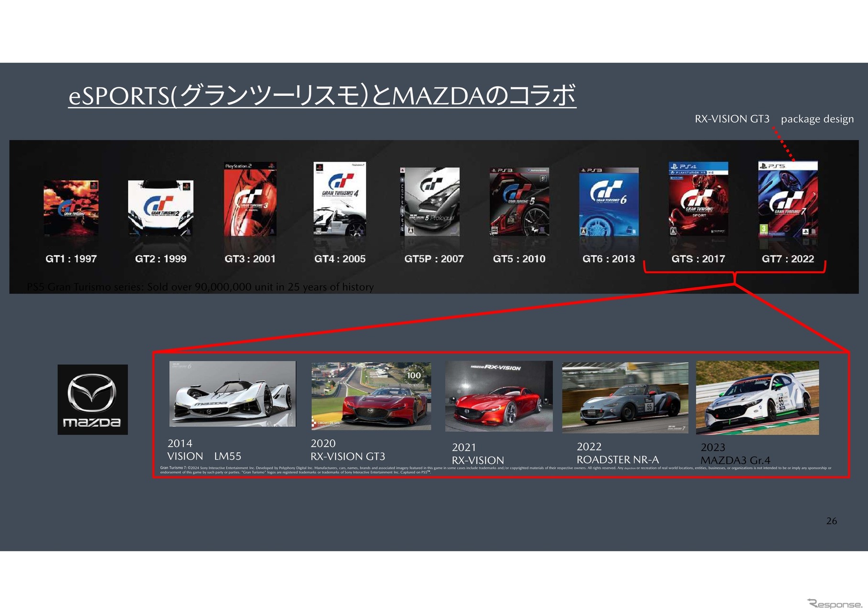Click the Gran Turismo 7 copyright notice
The image size is (868, 614).
pos(495,470)
